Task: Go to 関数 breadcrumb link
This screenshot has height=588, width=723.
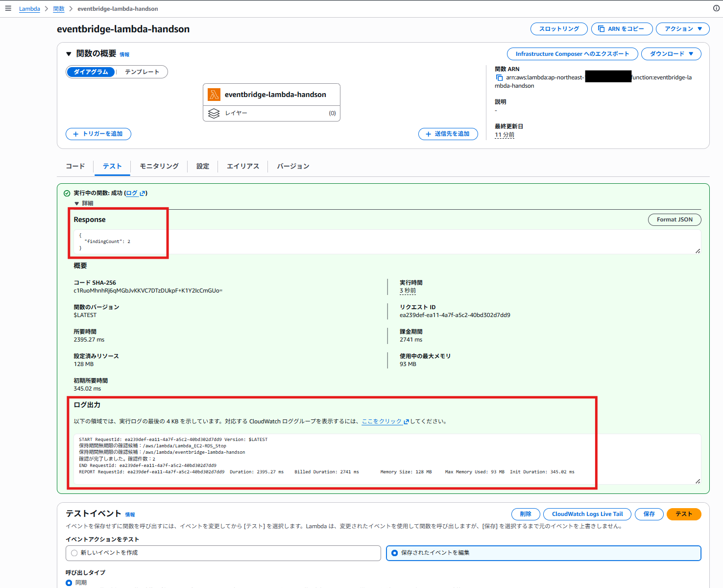Action: (x=59, y=9)
